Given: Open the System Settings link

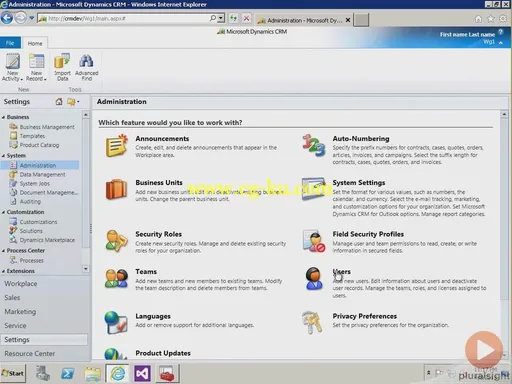Looking at the screenshot, I should coord(359,183).
